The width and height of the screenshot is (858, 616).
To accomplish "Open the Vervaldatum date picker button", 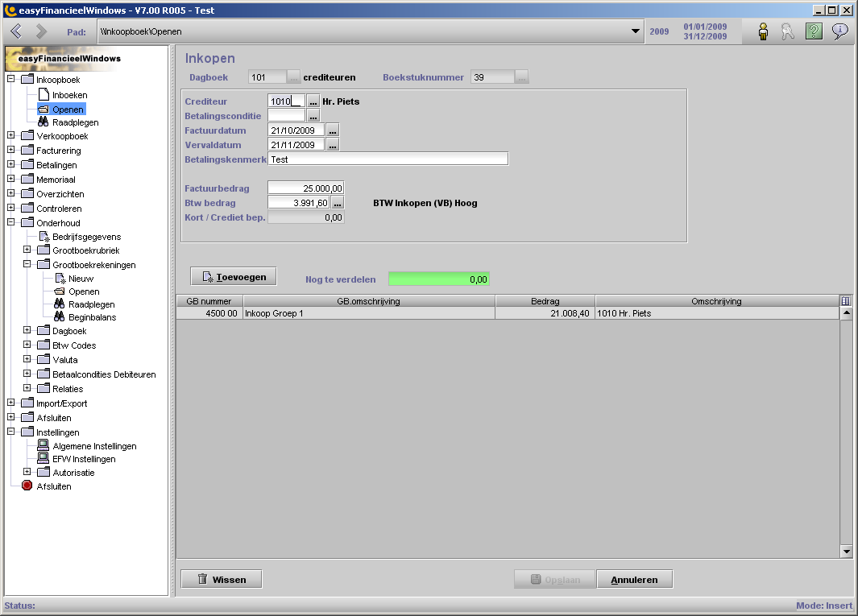I will 333,144.
